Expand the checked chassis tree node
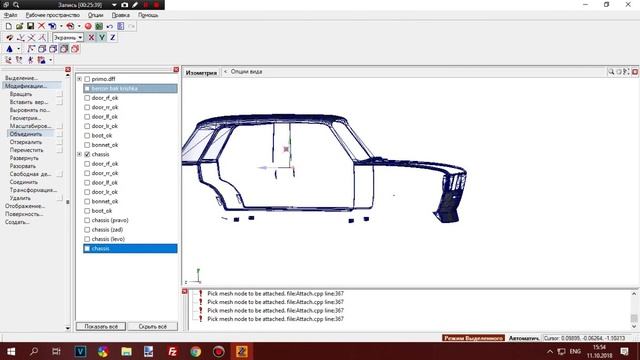This screenshot has width=640, height=360. pos(80,155)
